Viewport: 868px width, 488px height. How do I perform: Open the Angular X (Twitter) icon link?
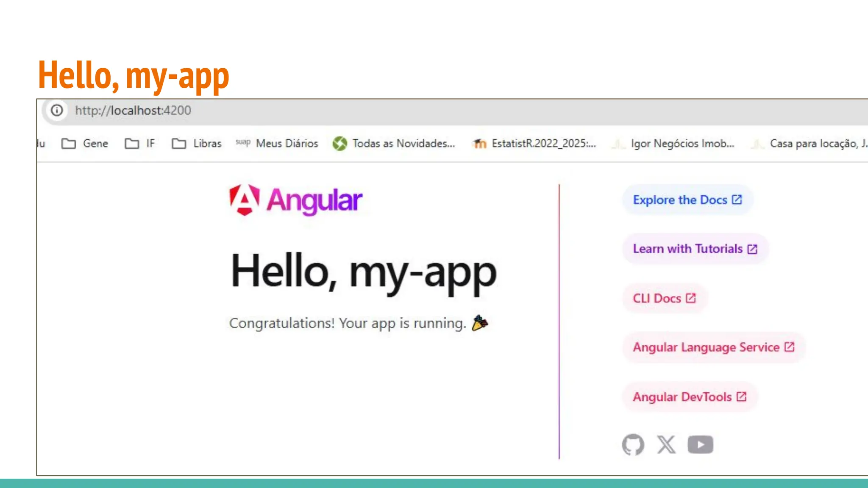pos(666,445)
